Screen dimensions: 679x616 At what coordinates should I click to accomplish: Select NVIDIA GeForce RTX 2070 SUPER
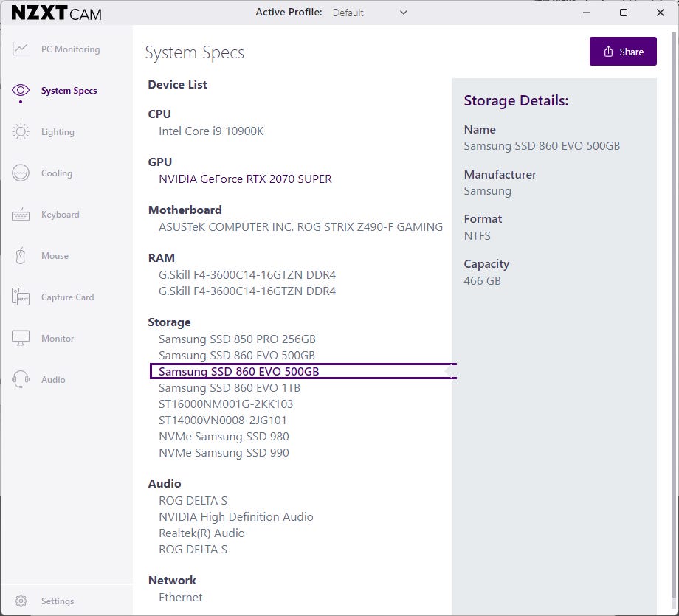(245, 179)
